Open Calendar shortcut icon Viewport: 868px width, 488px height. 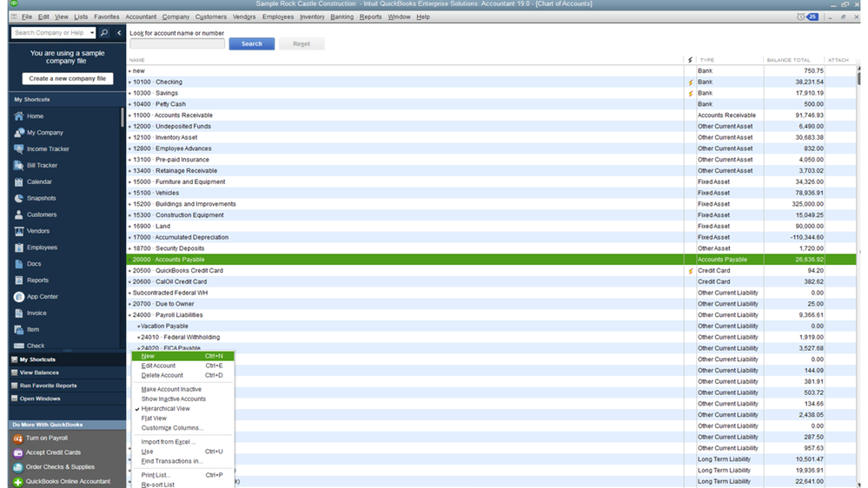click(x=19, y=181)
